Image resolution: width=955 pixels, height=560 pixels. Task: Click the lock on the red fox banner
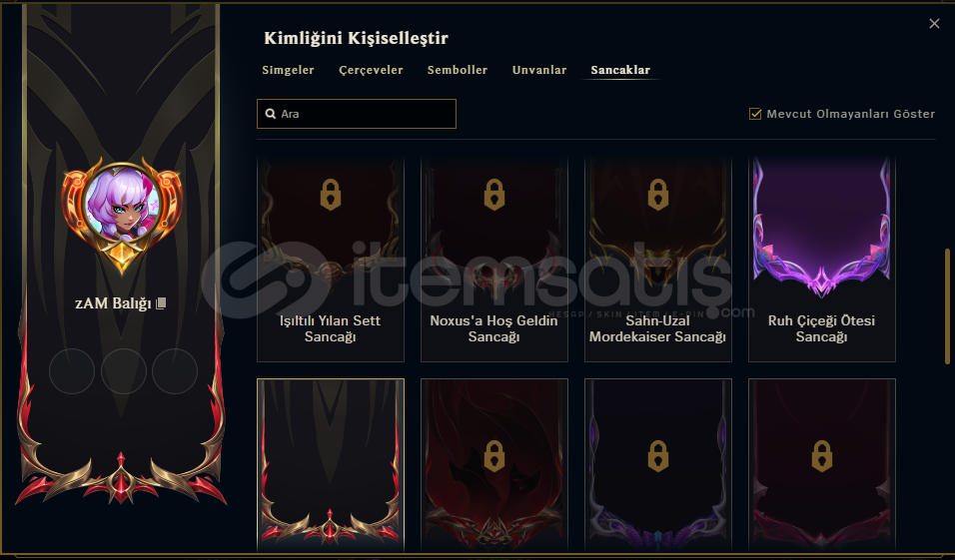493,456
